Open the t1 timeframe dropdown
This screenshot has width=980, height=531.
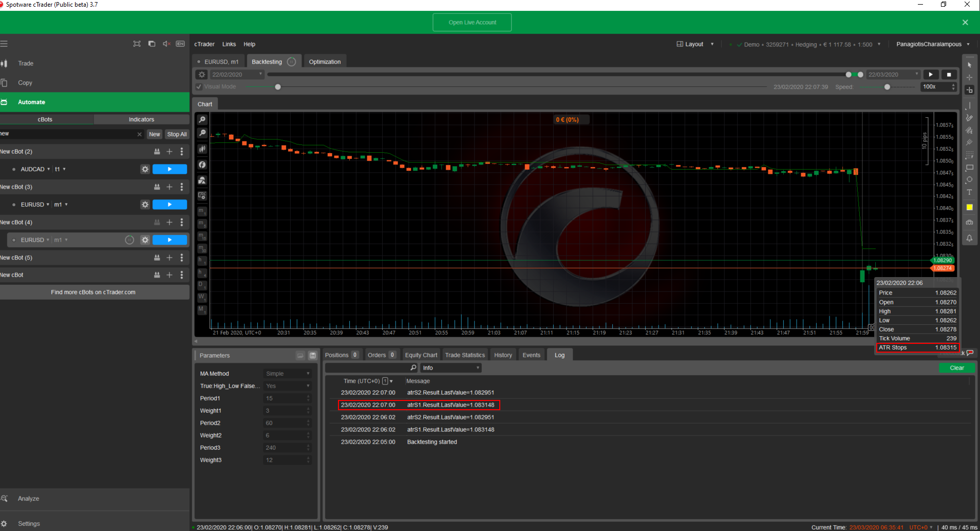60,169
